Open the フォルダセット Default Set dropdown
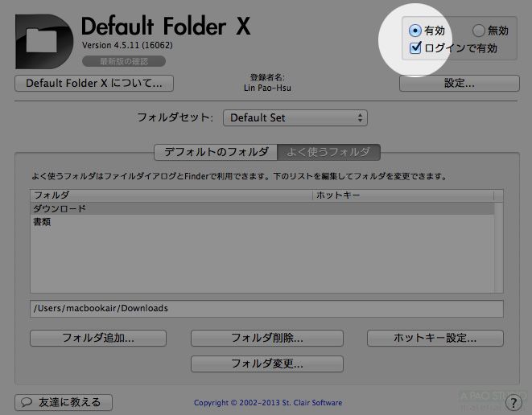Image resolution: width=532 pixels, height=415 pixels. (295, 118)
